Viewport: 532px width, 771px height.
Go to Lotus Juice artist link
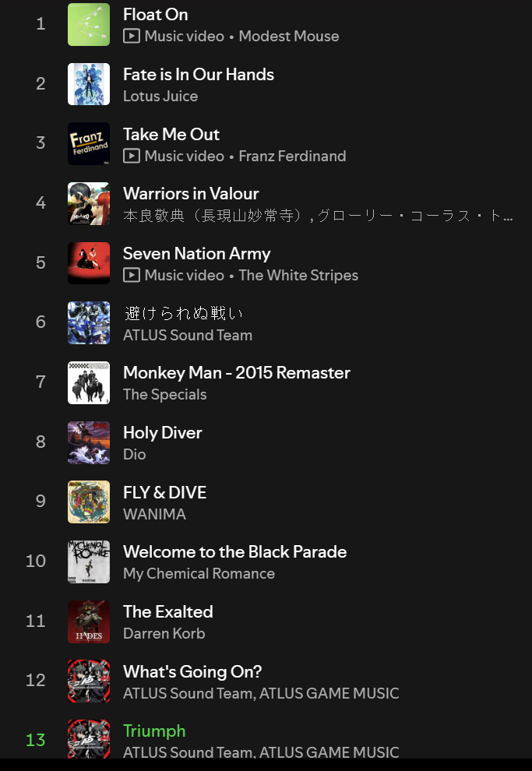pyautogui.click(x=160, y=97)
